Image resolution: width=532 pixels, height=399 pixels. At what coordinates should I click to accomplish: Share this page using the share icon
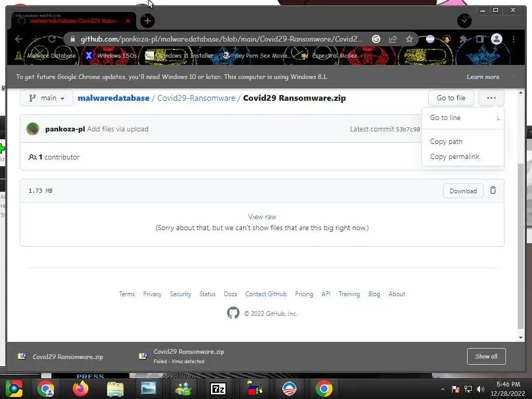tap(393, 39)
